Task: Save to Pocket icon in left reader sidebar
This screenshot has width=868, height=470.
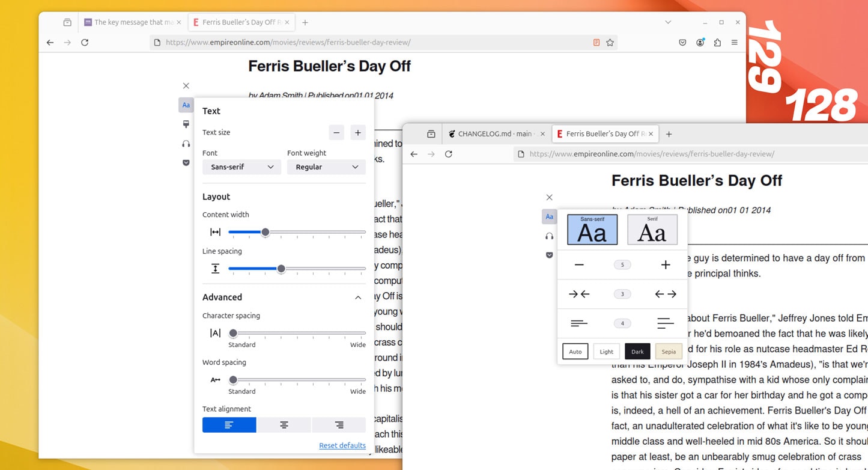Action: 186,163
